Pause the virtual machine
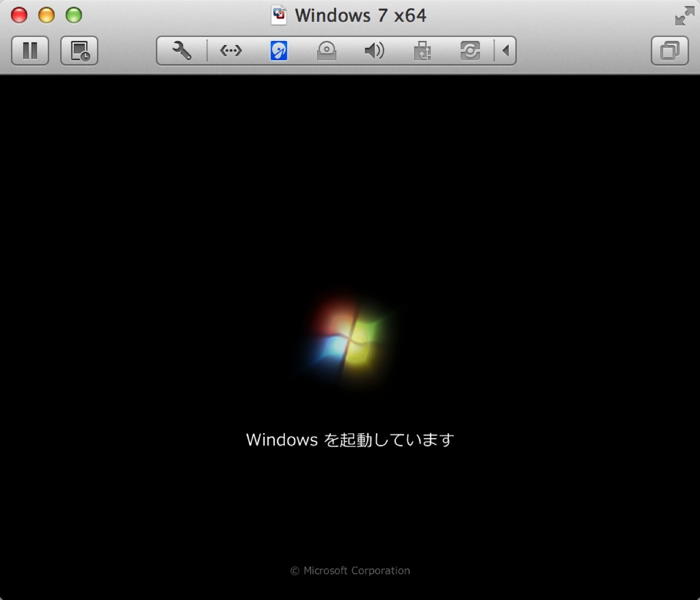This screenshot has height=600, width=700. (x=30, y=51)
